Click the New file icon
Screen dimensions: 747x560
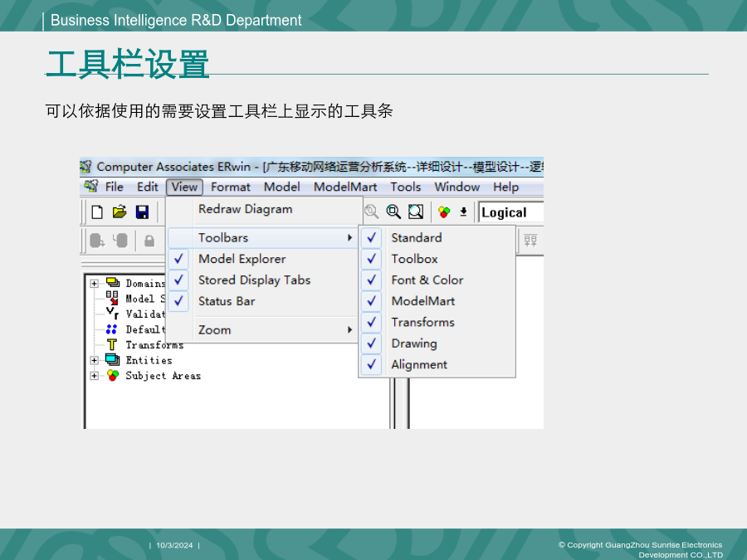[97, 212]
